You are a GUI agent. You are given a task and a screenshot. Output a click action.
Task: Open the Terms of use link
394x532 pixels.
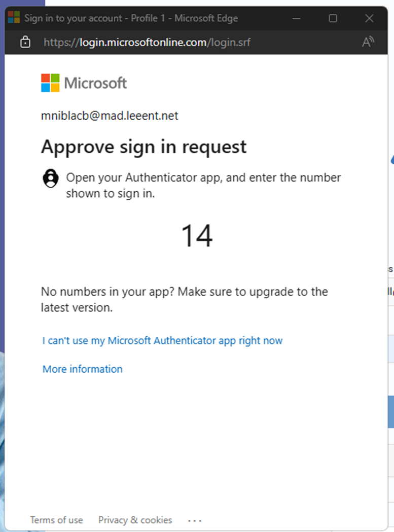56,520
